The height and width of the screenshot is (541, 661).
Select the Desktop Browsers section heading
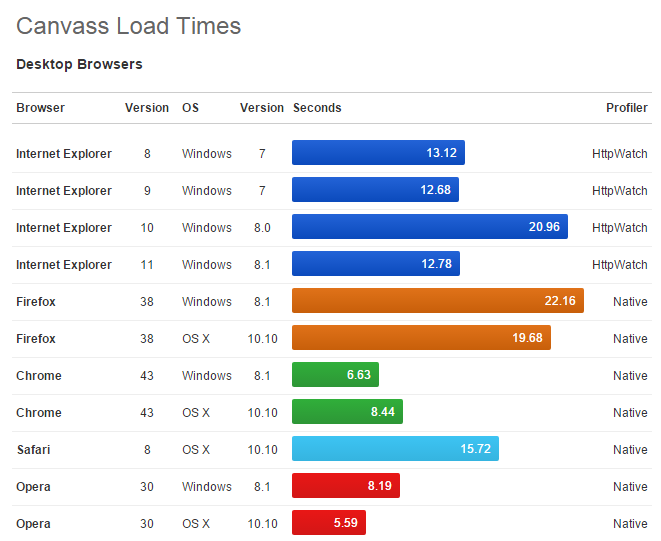pos(79,64)
